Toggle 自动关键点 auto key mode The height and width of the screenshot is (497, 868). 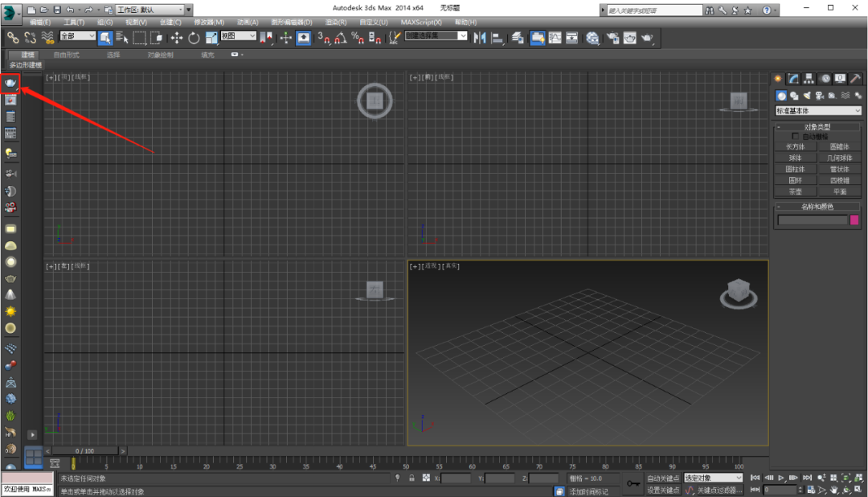[x=663, y=479]
